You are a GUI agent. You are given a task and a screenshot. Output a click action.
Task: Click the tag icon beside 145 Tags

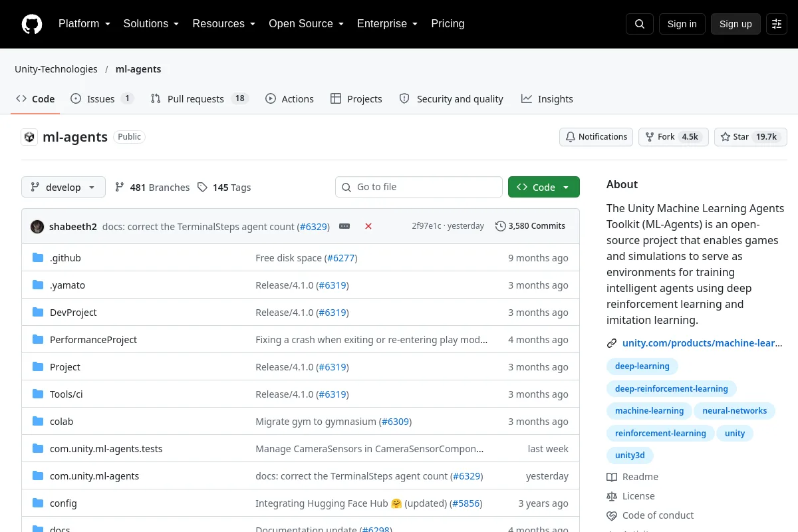tap(202, 188)
